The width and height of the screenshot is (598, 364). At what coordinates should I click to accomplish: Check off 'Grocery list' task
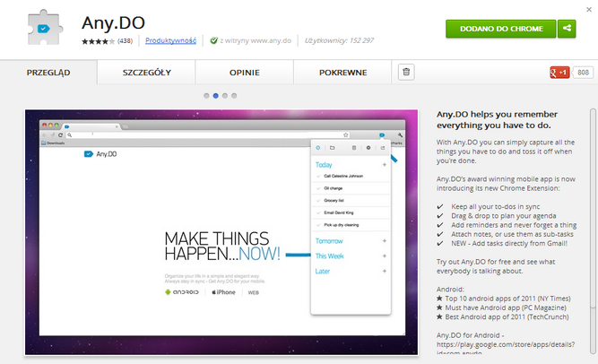tap(318, 201)
